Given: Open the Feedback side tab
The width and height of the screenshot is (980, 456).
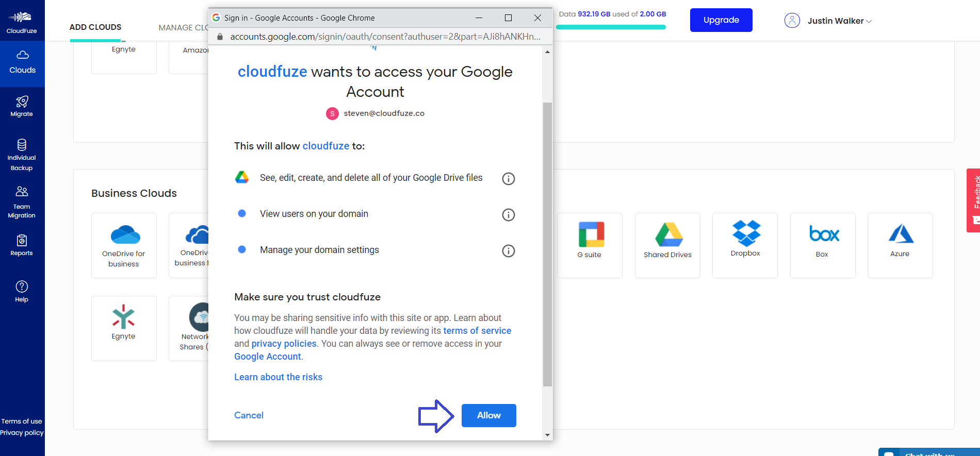Looking at the screenshot, I should tap(973, 200).
